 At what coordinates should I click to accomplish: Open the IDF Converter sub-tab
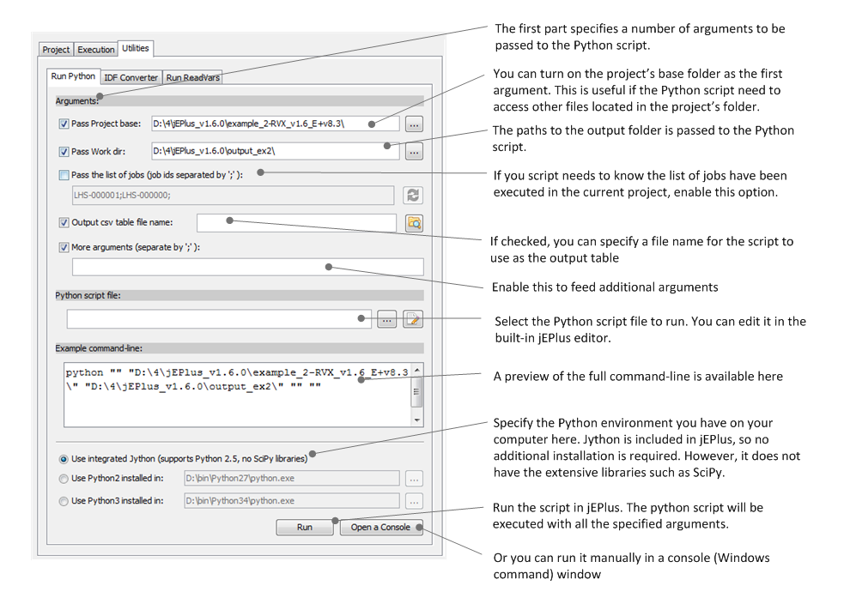[x=131, y=77]
